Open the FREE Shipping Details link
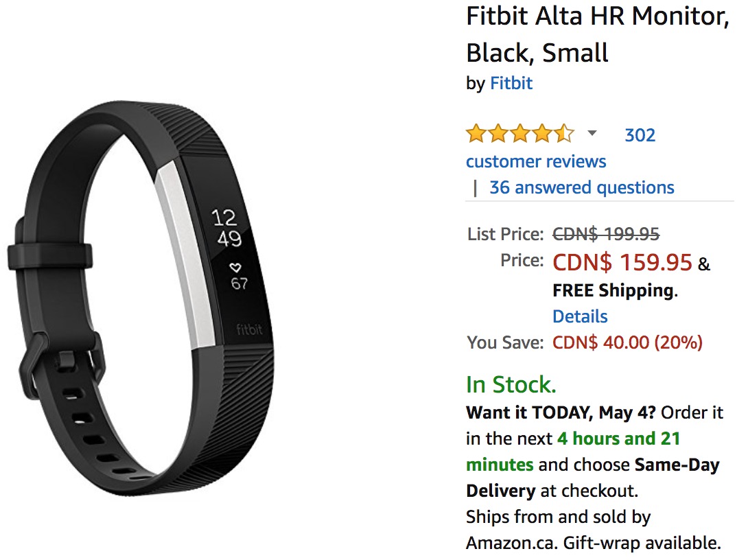The image size is (748, 560). [x=580, y=316]
